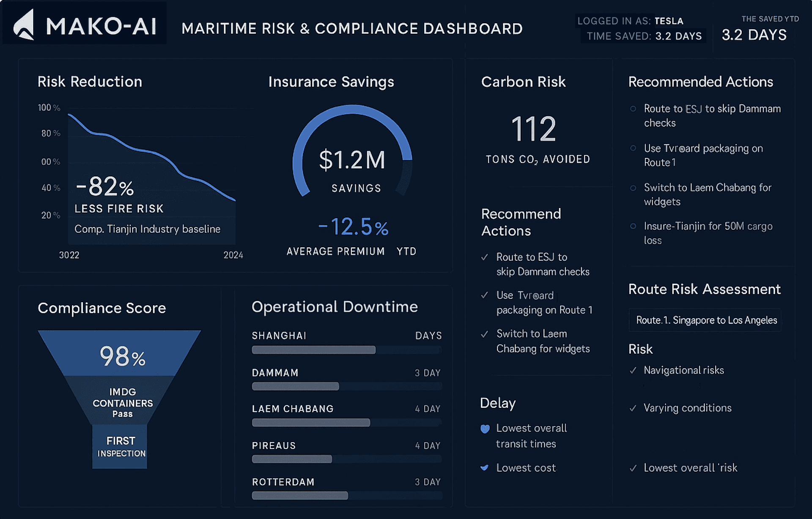Image resolution: width=812 pixels, height=519 pixels.
Task: Collapse the Carbon Risk panel
Action: (x=523, y=82)
